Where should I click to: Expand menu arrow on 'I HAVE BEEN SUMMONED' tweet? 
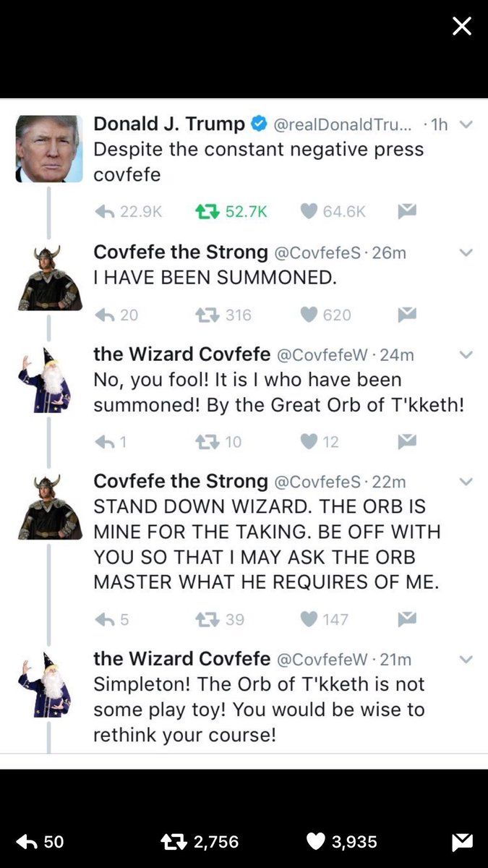click(466, 252)
